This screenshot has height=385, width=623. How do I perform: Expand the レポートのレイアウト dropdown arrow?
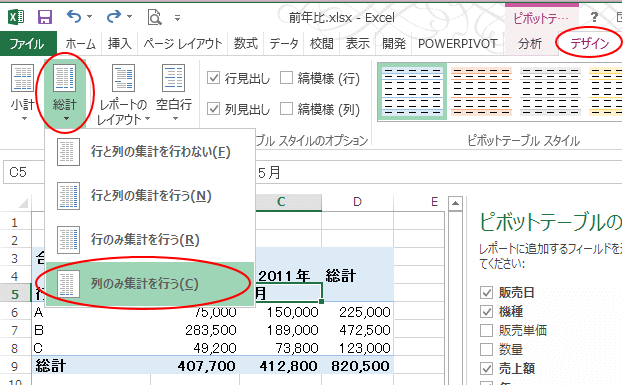147,118
